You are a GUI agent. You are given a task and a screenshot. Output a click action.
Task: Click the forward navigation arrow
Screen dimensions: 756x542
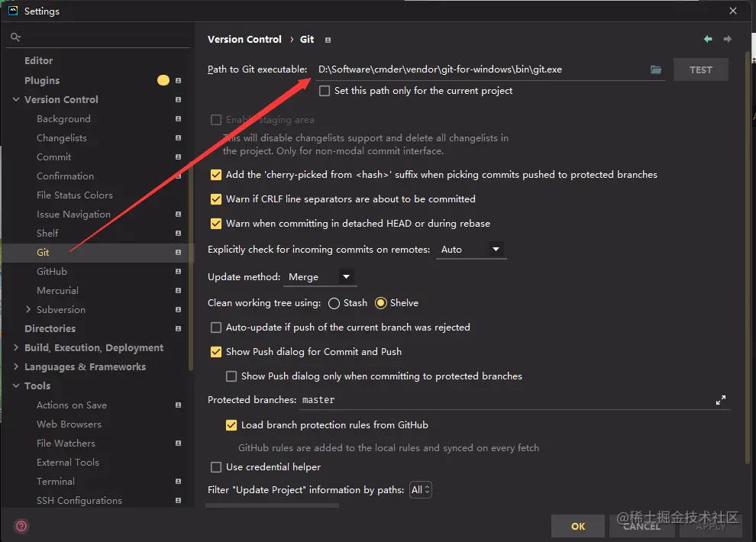tap(727, 39)
